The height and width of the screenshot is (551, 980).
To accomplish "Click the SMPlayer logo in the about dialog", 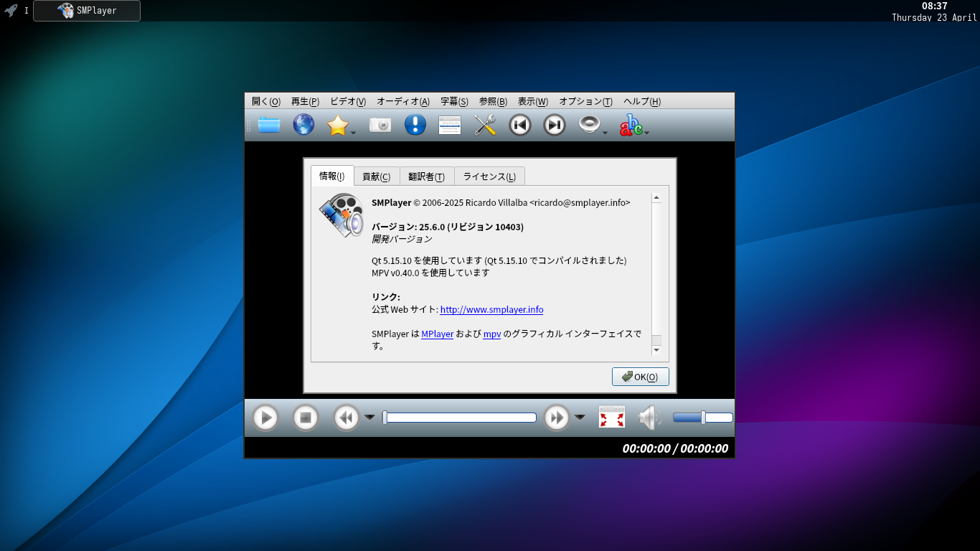I will pos(341,215).
